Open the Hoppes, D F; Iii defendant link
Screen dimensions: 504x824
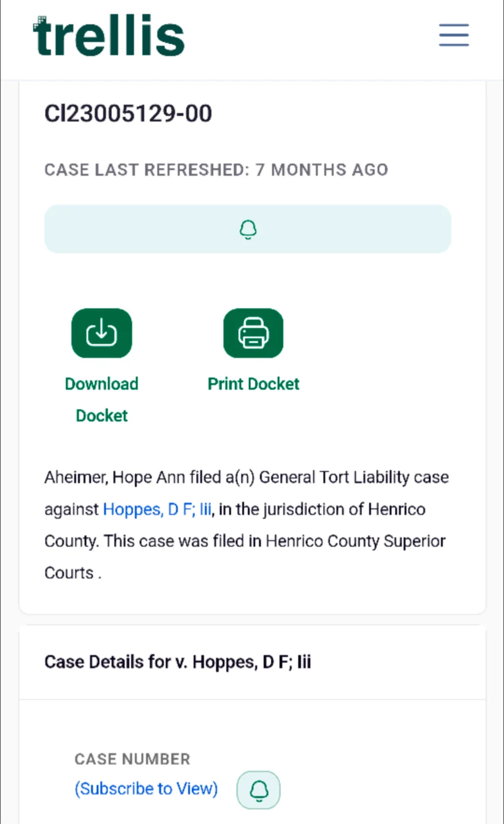coord(157,509)
